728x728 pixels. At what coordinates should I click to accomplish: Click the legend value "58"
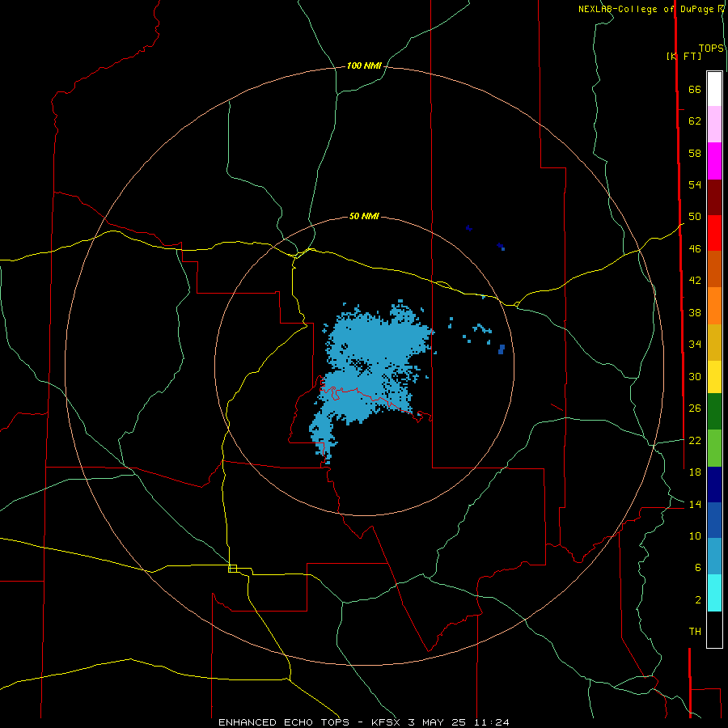pyautogui.click(x=695, y=153)
